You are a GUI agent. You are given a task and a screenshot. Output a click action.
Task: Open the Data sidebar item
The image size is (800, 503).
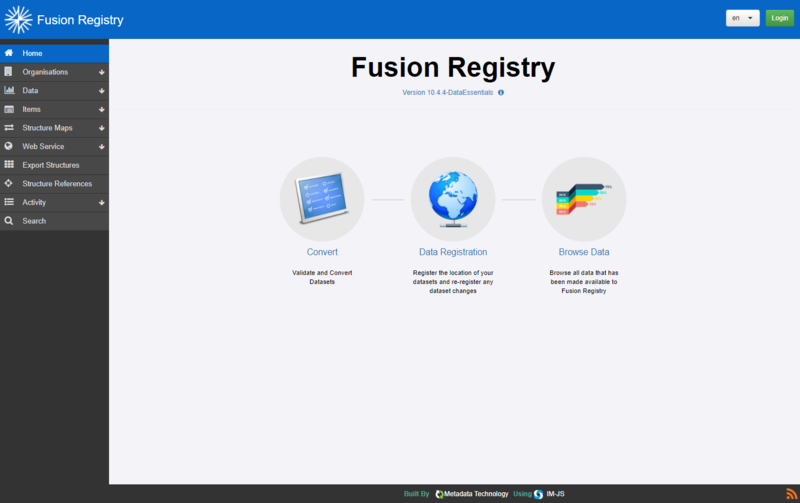tap(54, 90)
